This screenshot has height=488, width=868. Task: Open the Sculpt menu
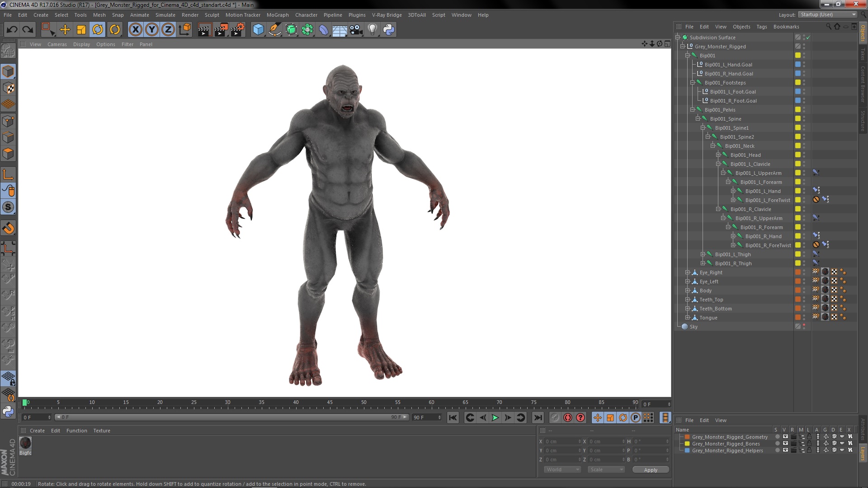pyautogui.click(x=212, y=15)
